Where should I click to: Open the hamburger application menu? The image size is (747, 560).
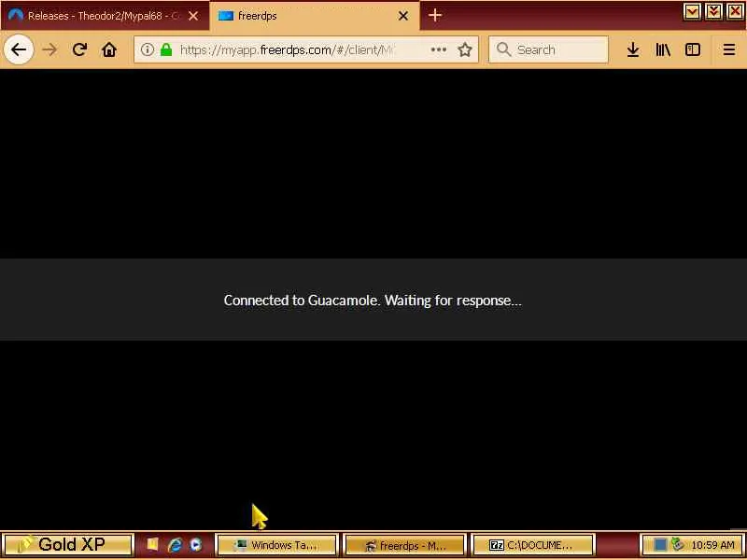pos(729,49)
